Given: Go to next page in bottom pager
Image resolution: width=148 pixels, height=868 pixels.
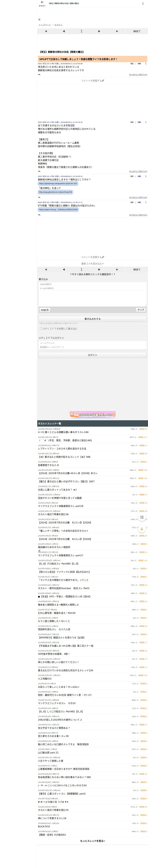Looking at the screenshot, I should 99,270.
